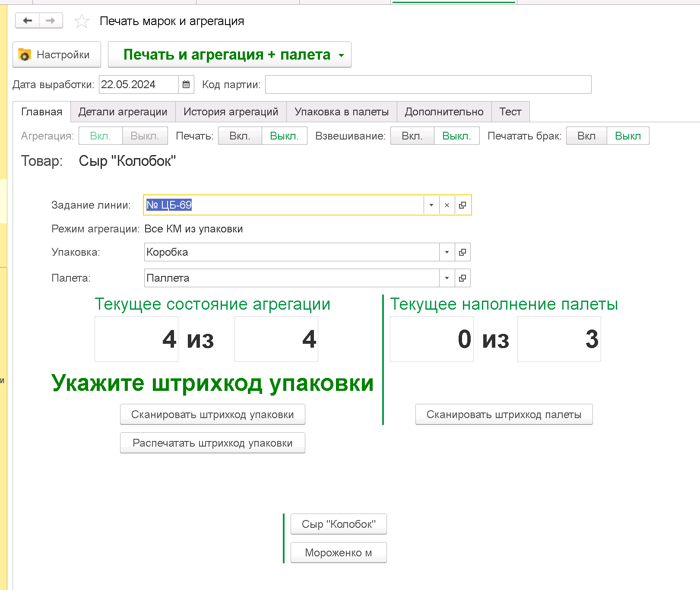Viewport: 700px width, 590px height.
Task: Open the Упаковка item form
Action: (x=462, y=252)
